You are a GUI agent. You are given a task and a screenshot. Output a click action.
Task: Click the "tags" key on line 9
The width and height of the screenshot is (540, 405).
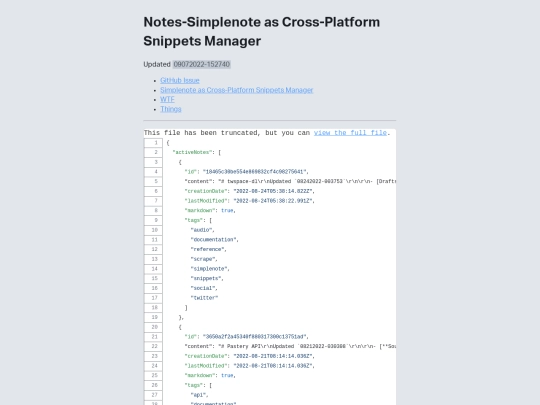(x=195, y=220)
